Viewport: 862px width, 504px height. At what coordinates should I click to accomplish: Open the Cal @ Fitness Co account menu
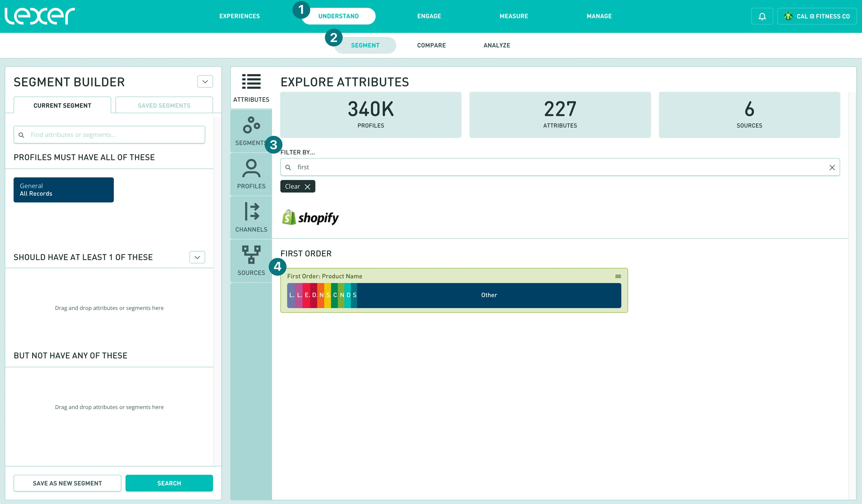(817, 16)
